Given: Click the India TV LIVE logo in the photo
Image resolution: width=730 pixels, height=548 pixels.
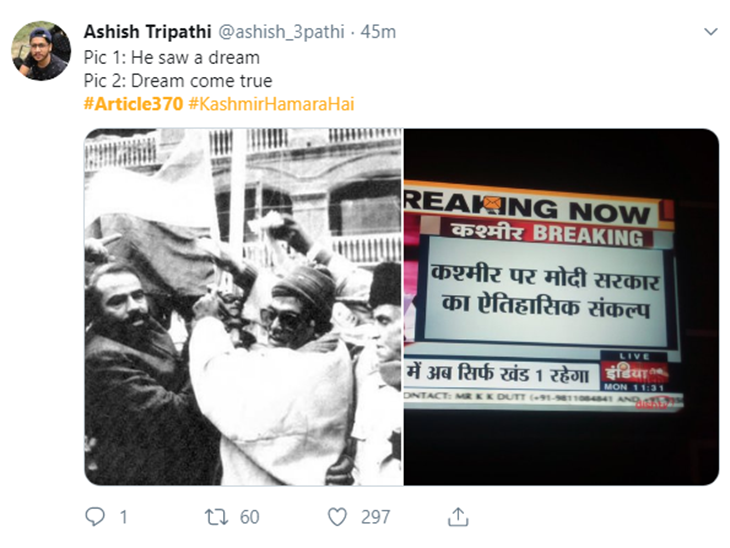Looking at the screenshot, I should pyautogui.click(x=634, y=371).
